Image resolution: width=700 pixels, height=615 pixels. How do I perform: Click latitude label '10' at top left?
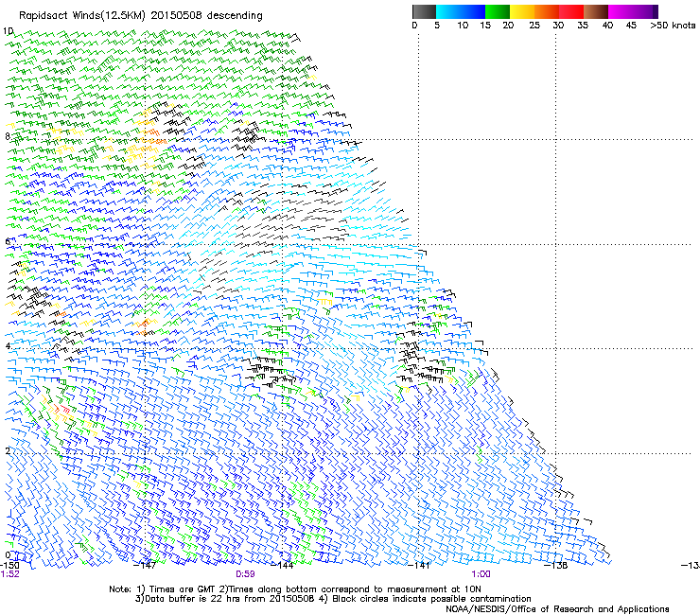8,31
